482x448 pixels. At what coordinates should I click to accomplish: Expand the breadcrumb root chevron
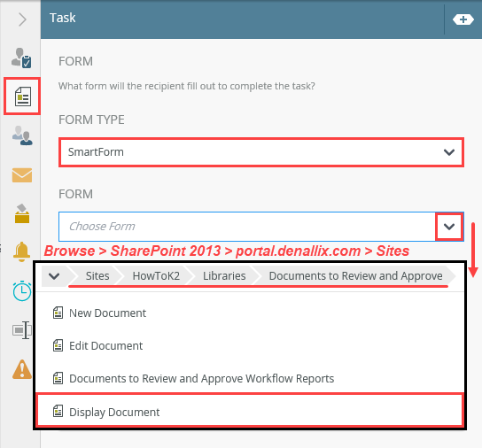(x=54, y=276)
